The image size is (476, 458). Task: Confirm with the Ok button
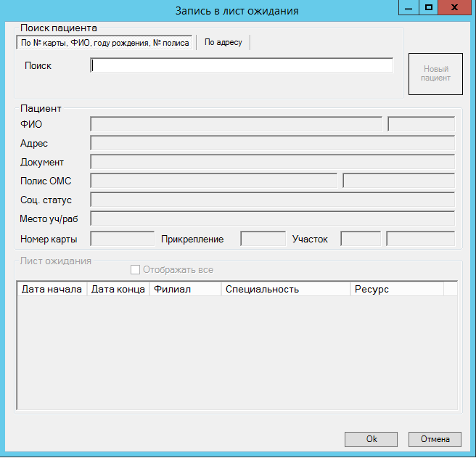point(371,439)
